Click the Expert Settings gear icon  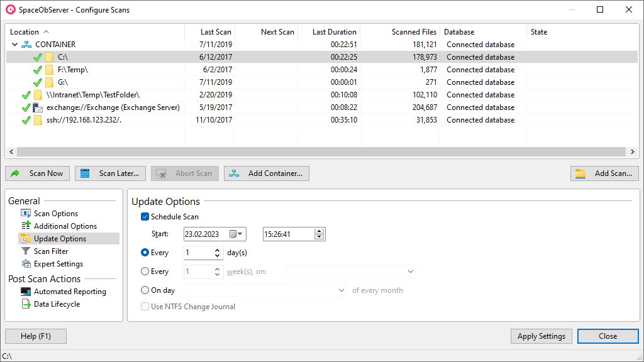26,264
